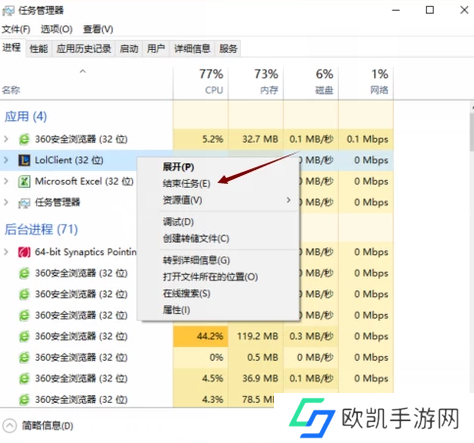Open the 文件(F) menu

pos(16,29)
